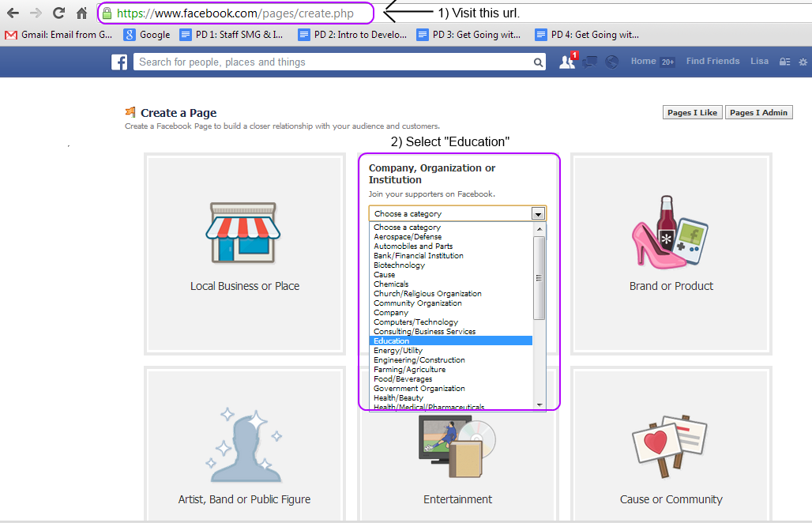Open PD 4: Get Going bookmark

(587, 35)
